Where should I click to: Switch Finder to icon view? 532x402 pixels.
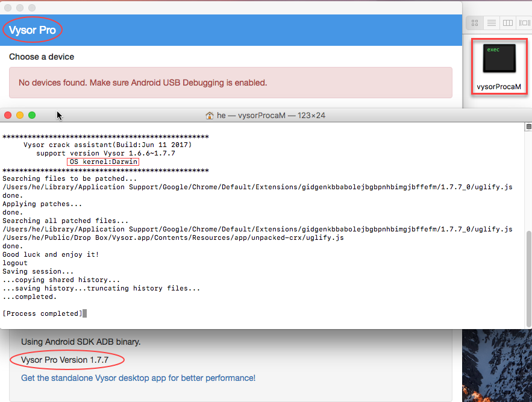point(475,23)
